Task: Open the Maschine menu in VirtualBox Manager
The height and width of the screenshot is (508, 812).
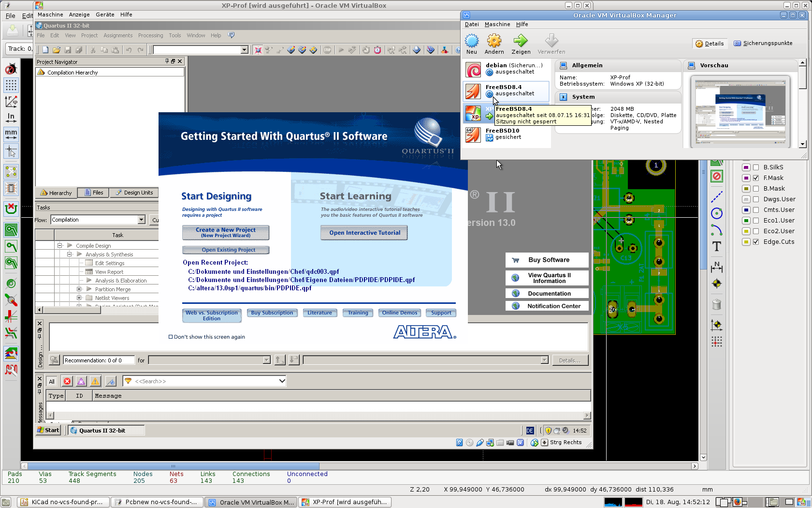Action: click(497, 24)
